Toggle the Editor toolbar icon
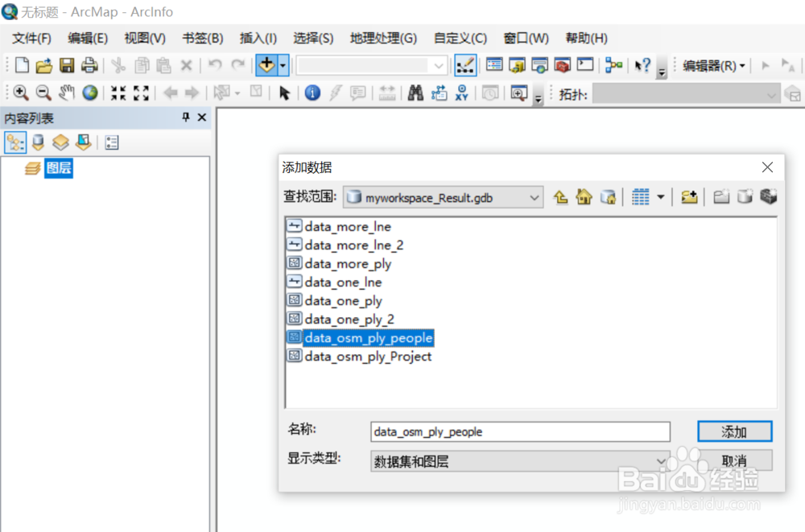This screenshot has width=805, height=532. [465, 65]
